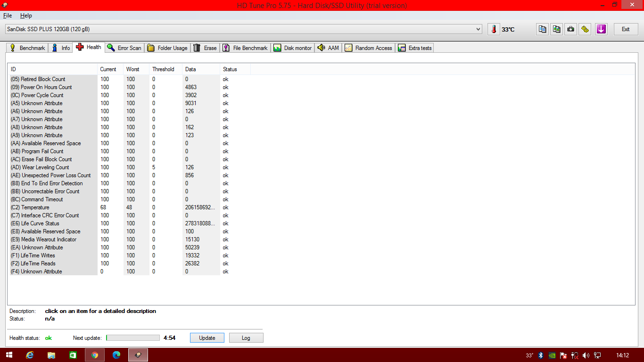Viewport: 644px width, 362px height.
Task: Select the Interface CRC Error Count row
Action: (x=130, y=215)
